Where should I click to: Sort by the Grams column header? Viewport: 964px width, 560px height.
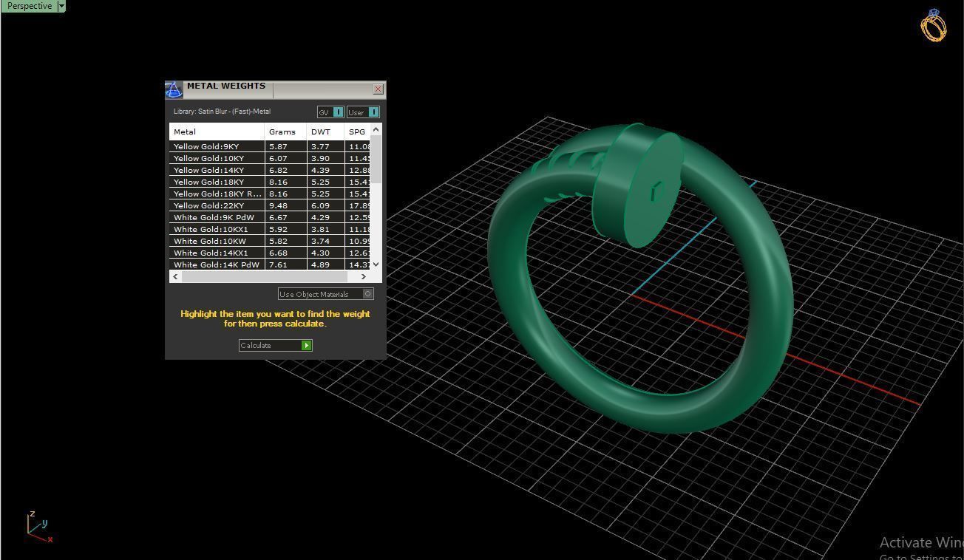tap(285, 132)
